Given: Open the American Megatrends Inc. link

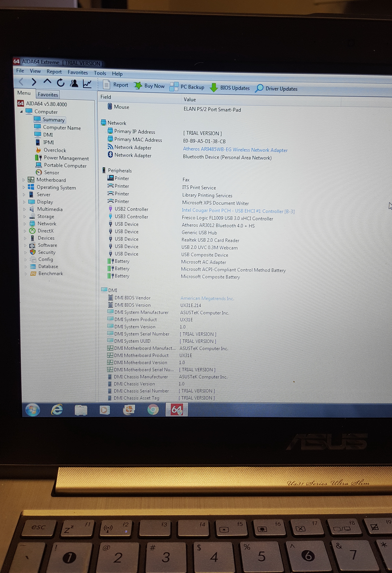Looking at the screenshot, I should 207,298.
